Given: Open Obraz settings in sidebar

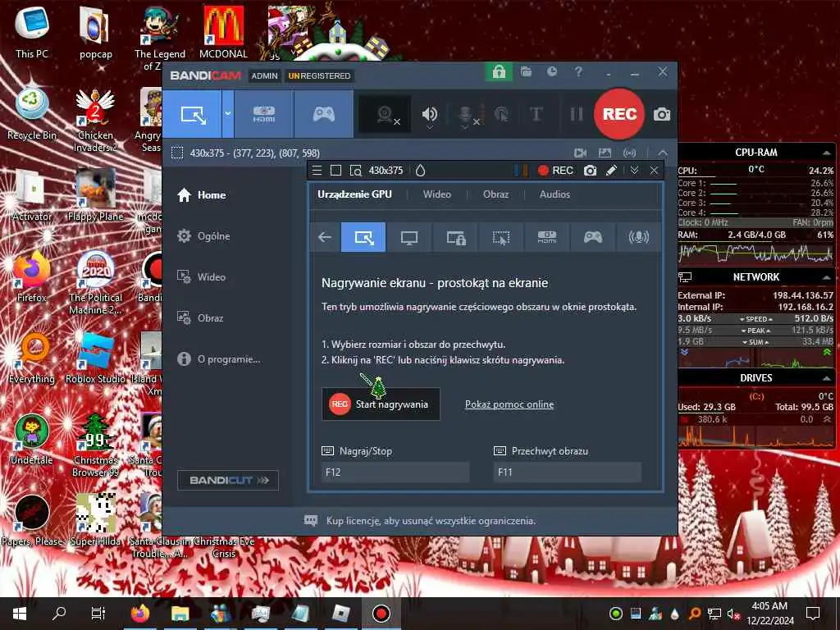Looking at the screenshot, I should [x=200, y=318].
